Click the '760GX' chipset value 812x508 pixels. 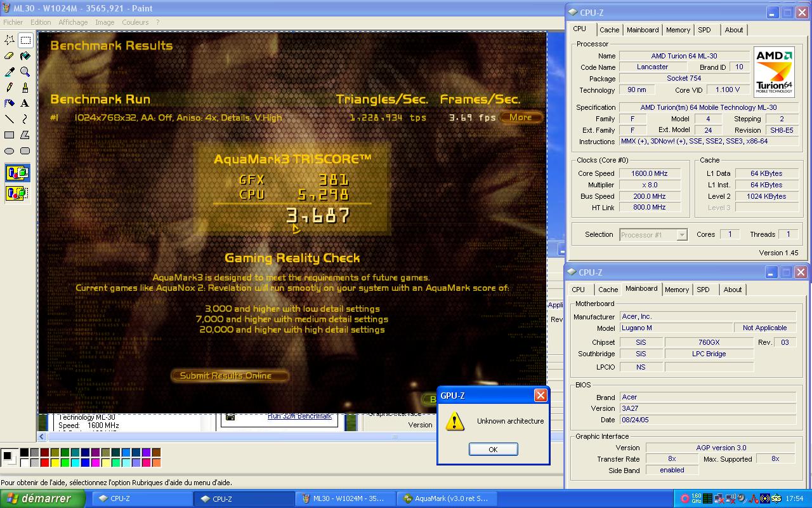click(709, 342)
